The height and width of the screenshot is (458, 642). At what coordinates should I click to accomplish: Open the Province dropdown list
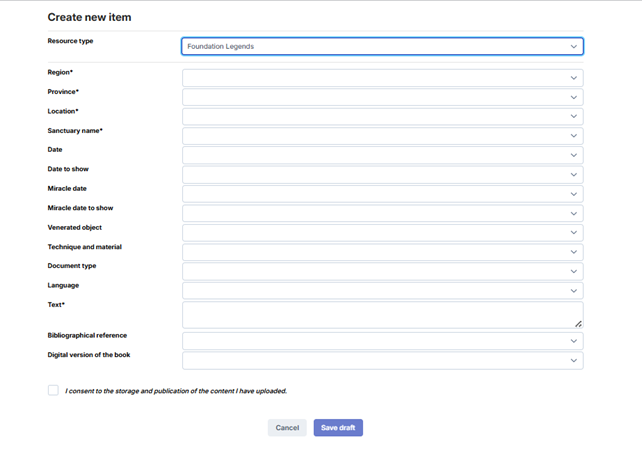pyautogui.click(x=382, y=97)
